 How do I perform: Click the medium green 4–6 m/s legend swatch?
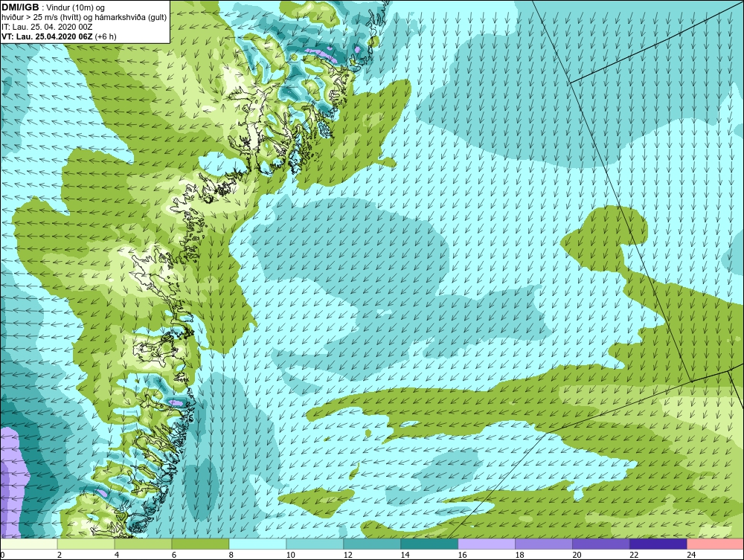point(143,544)
